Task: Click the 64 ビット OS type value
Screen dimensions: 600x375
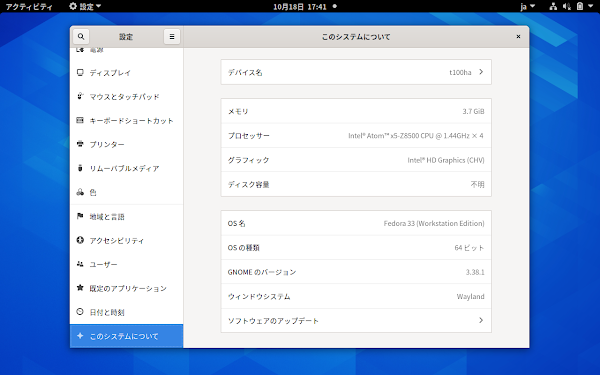Action: click(x=469, y=248)
